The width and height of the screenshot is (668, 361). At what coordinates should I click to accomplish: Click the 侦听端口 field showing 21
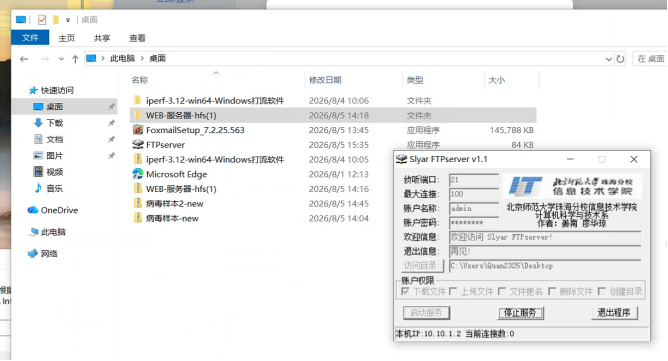474,180
